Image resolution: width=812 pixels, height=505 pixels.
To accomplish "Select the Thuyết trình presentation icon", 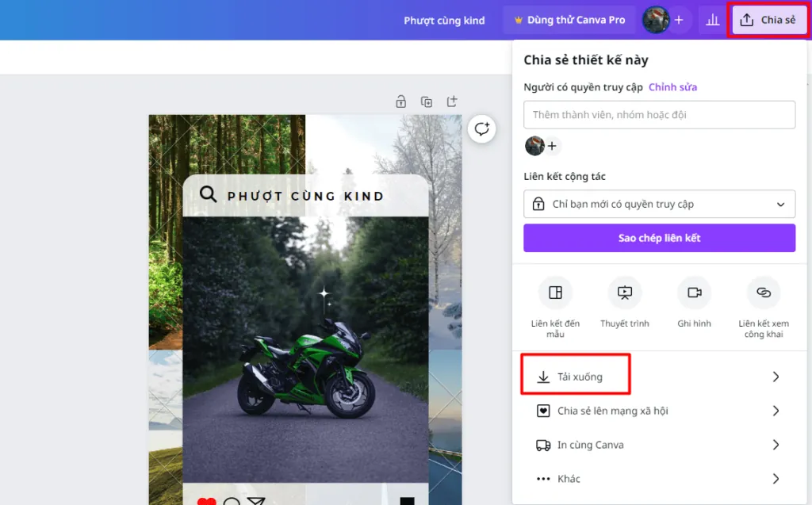I will click(625, 293).
